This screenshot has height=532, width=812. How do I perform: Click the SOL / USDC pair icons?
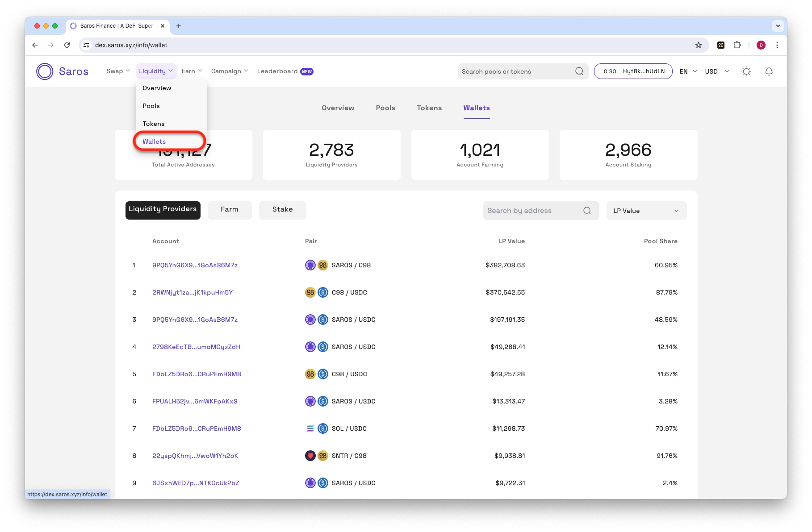[x=317, y=428]
